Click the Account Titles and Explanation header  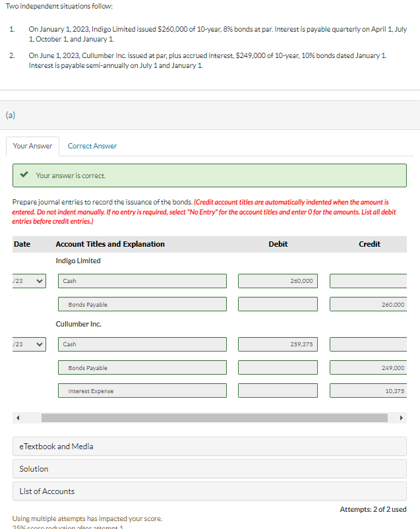click(x=110, y=244)
